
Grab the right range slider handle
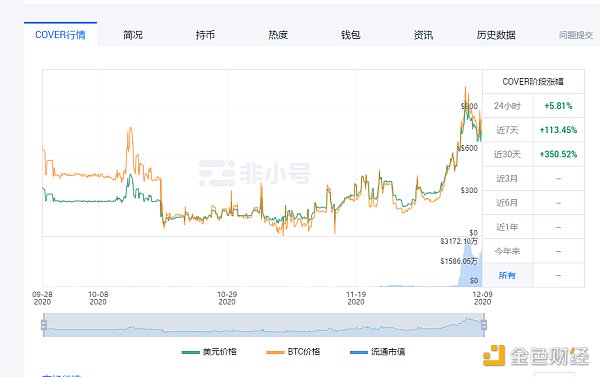coord(484,325)
